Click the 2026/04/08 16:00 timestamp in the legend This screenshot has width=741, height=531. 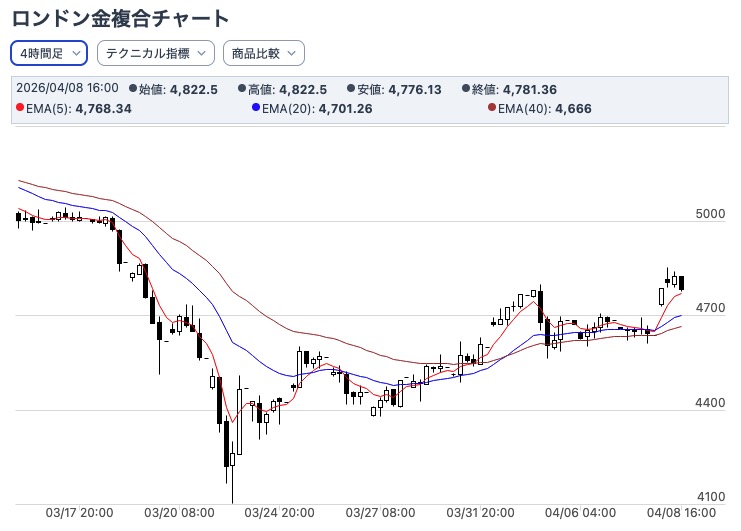68,89
